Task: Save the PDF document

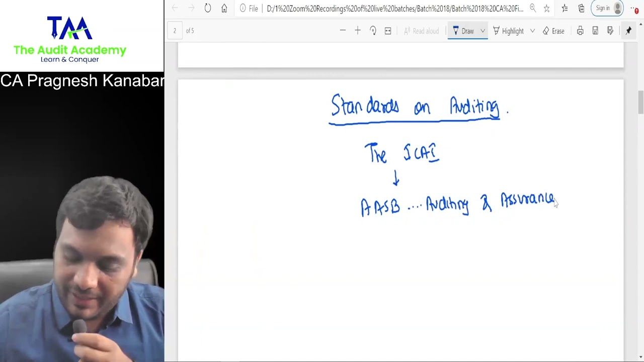Action: coord(595,31)
